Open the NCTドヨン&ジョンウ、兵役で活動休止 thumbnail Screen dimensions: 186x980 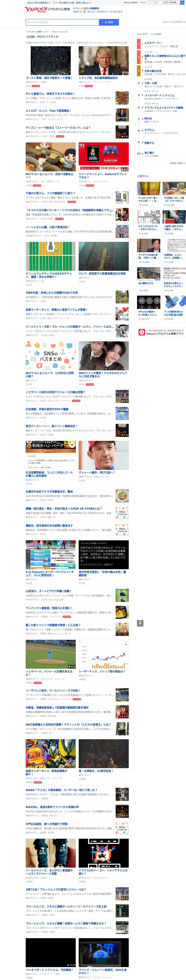(51, 157)
